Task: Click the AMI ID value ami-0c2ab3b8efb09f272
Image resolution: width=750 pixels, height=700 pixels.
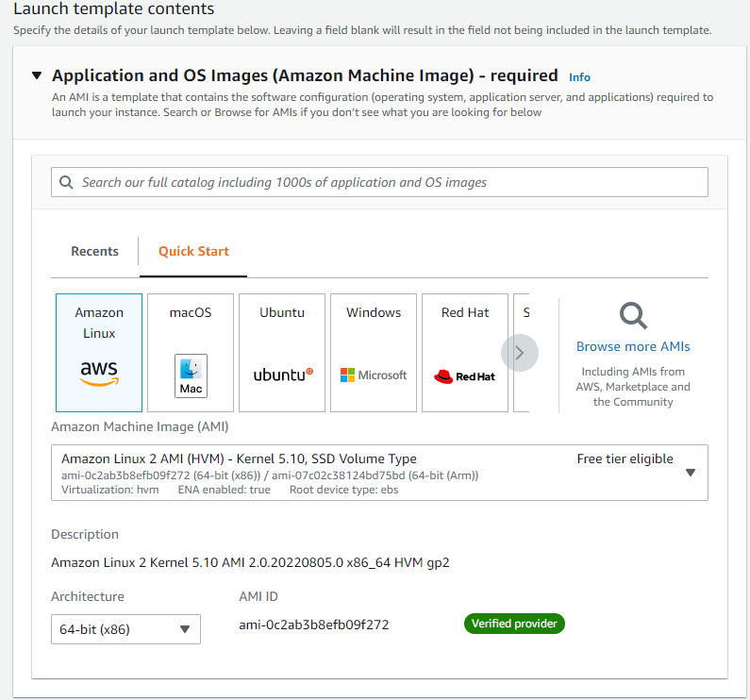Action: 314,625
